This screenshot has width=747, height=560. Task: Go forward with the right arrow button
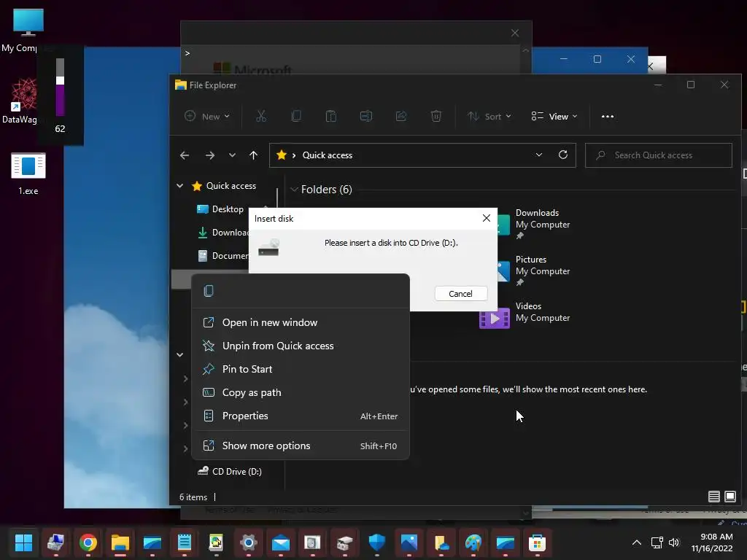(x=209, y=155)
